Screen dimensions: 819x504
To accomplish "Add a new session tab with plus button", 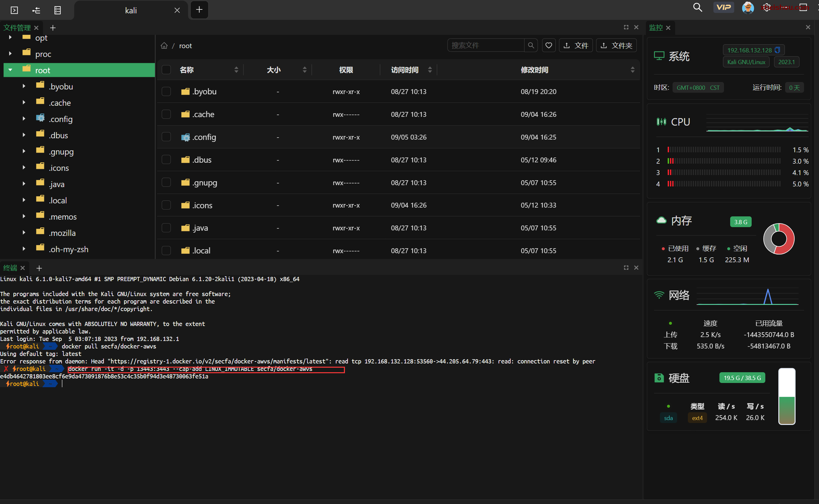I will pyautogui.click(x=199, y=10).
